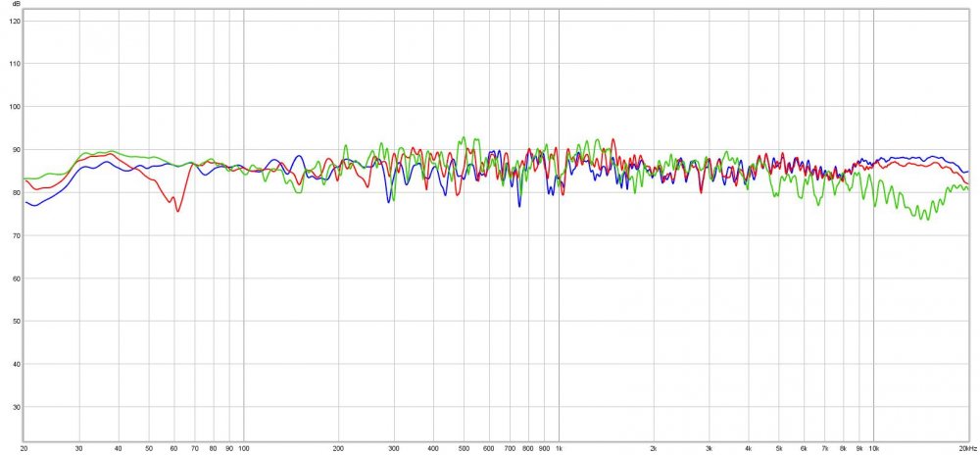The image size is (980, 455).
Task: Click the 7k frequency axis label
Action: pos(825,449)
